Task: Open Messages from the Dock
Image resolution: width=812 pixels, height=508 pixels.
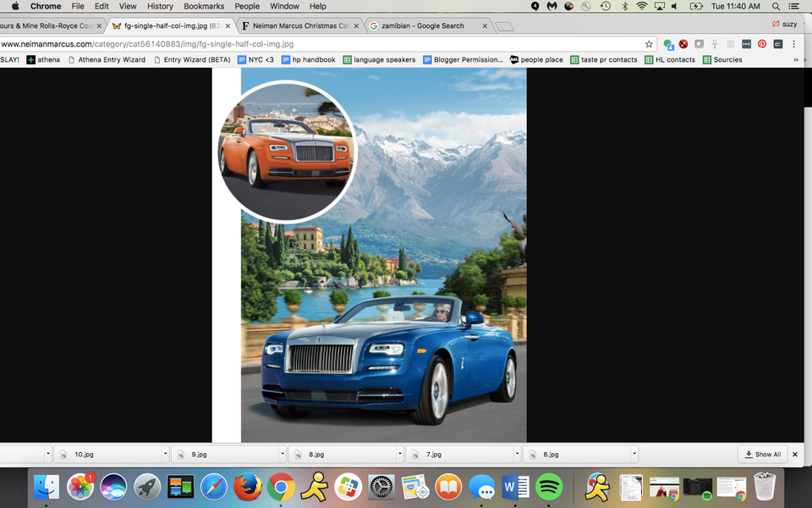Action: tap(481, 487)
